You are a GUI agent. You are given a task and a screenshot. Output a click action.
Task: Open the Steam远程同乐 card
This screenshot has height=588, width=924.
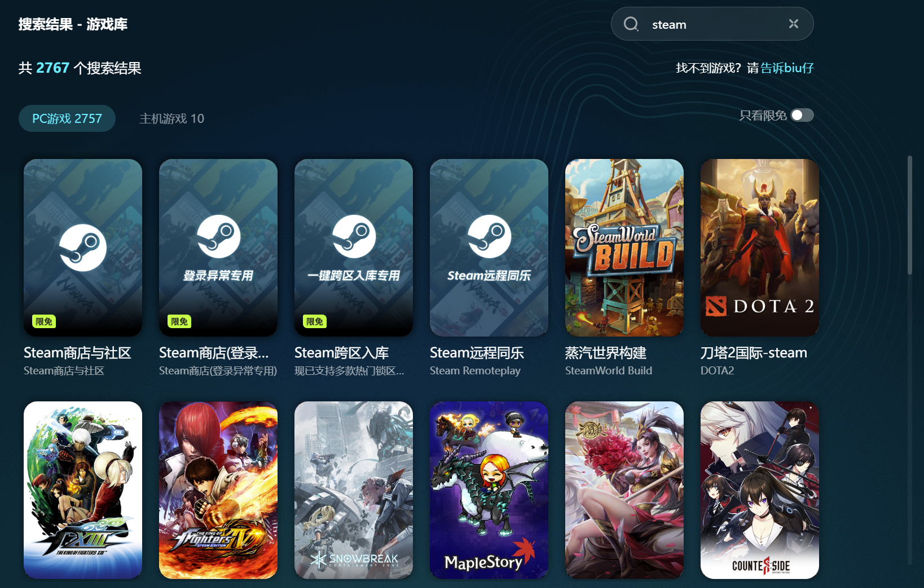point(489,247)
